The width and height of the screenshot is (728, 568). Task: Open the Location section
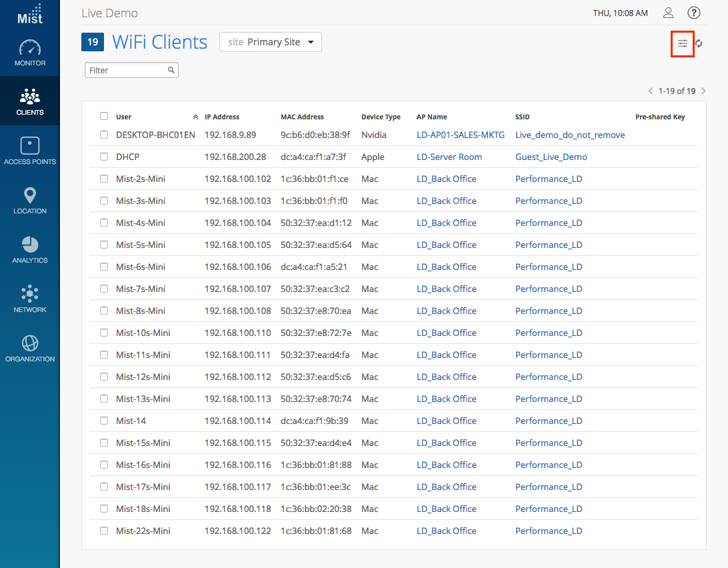pos(30,196)
